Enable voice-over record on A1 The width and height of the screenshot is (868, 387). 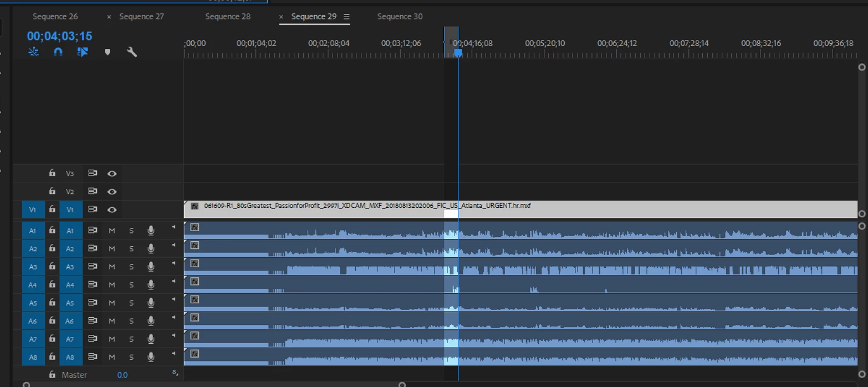[x=151, y=231]
